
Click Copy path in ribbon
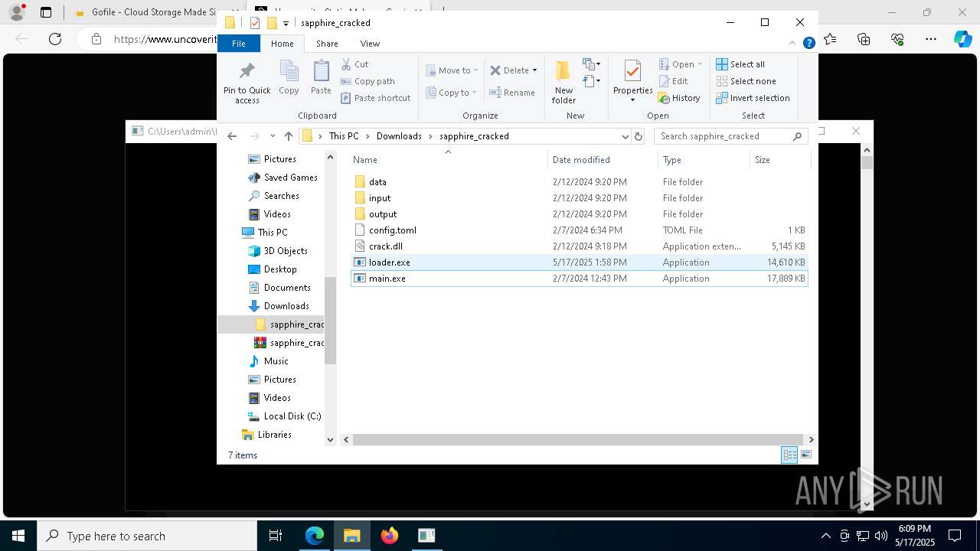click(x=367, y=81)
